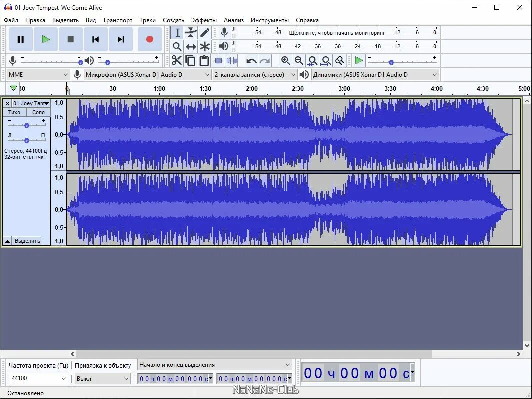Image resolution: width=532 pixels, height=399 pixels.
Task: Collapse the track with the up-arrow button
Action: 8,241
